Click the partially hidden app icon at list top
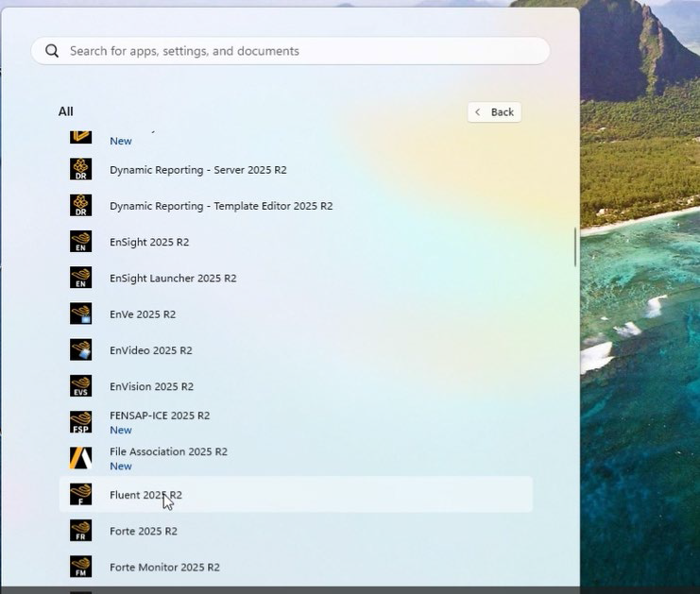The width and height of the screenshot is (700, 594). (81, 137)
